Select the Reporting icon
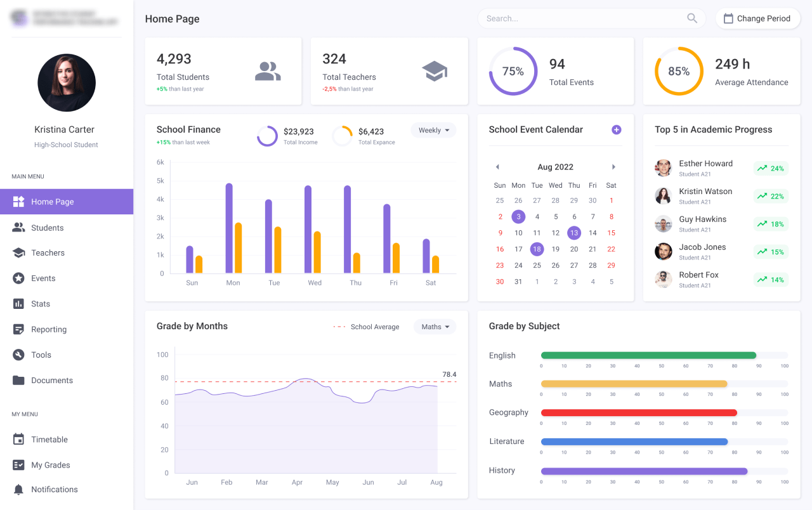Image resolution: width=812 pixels, height=510 pixels. [19, 329]
